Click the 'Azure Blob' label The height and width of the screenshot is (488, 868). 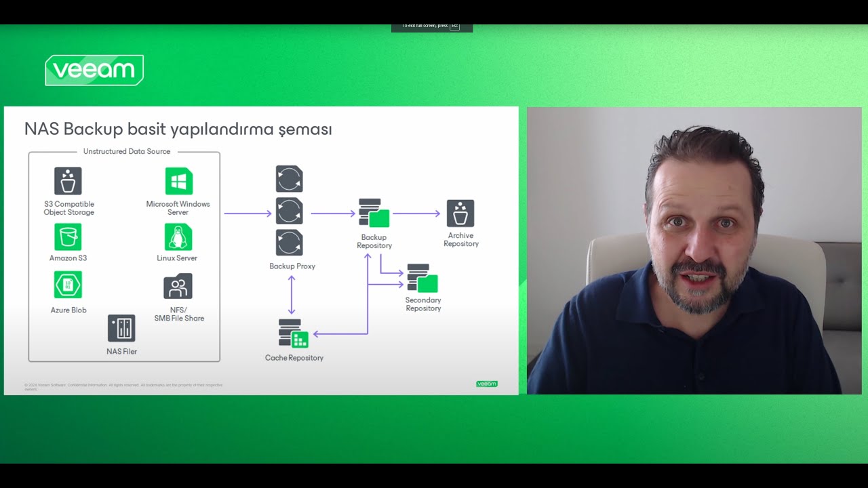pos(68,310)
